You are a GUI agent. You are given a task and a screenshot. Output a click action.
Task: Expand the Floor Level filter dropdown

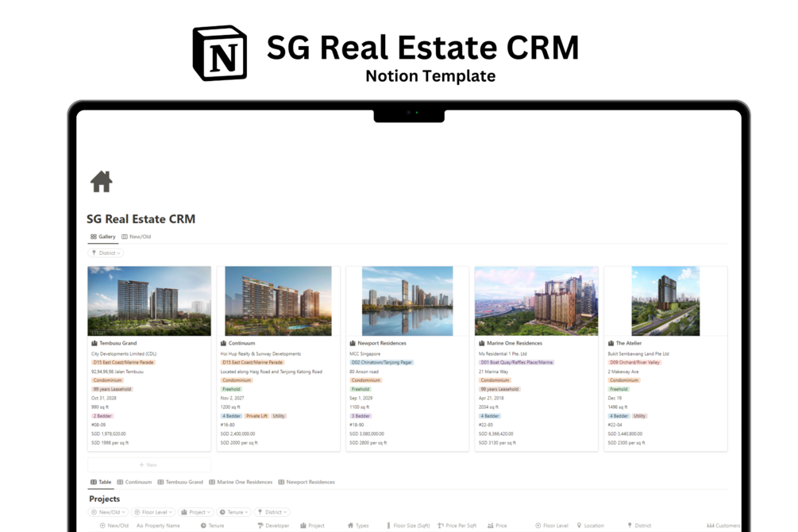pyautogui.click(x=153, y=512)
